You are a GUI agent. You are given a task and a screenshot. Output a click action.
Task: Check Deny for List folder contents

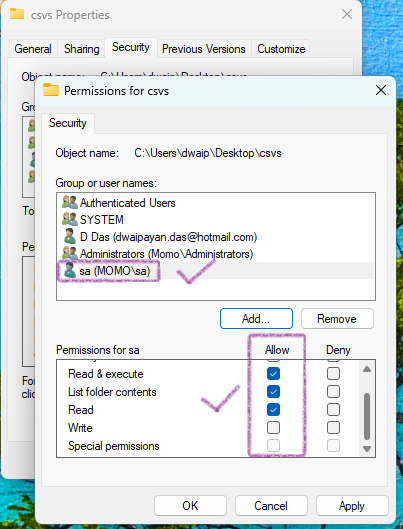tap(333, 392)
